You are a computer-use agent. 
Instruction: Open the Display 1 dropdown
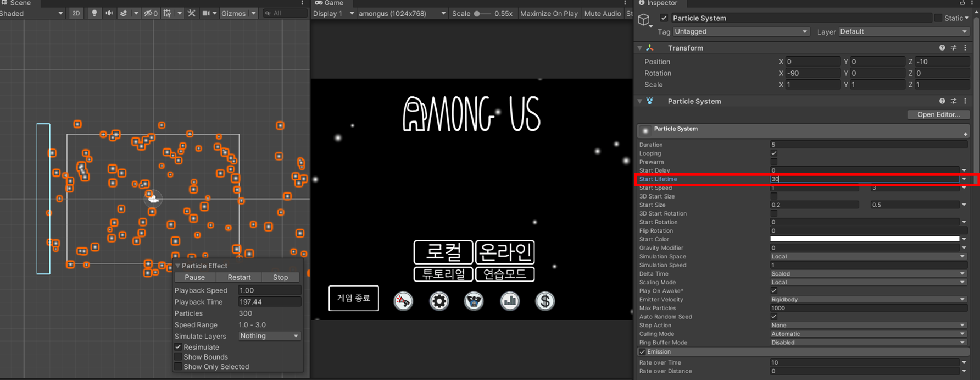333,13
